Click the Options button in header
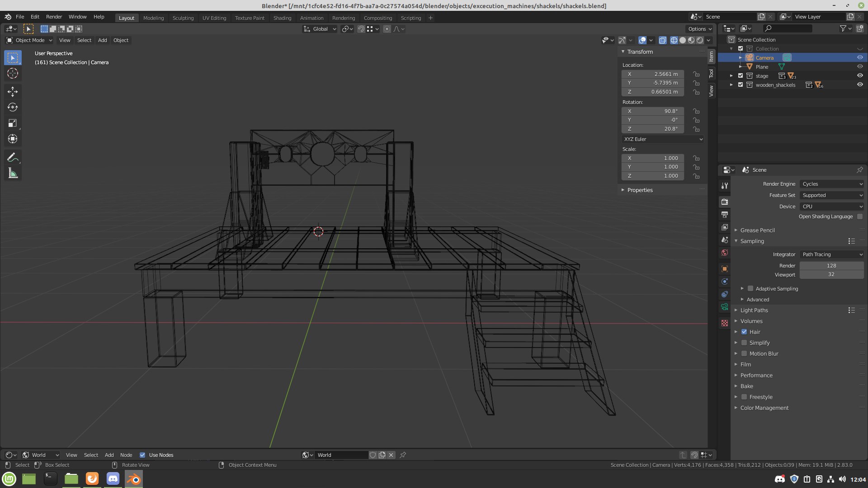Screen dimensions: 868x488 tap(699, 29)
